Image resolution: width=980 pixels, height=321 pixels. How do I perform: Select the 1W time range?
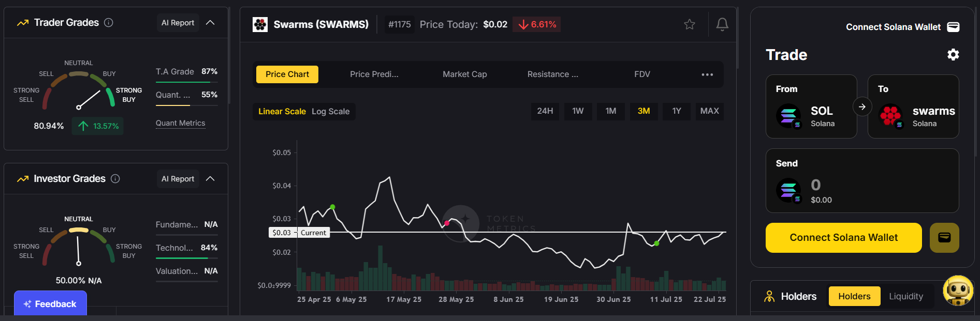578,111
